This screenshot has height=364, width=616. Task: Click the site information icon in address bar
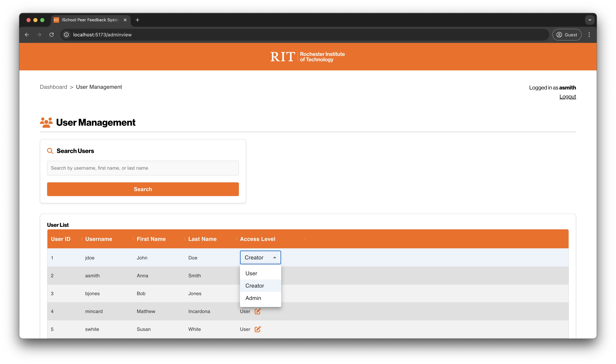coord(66,35)
